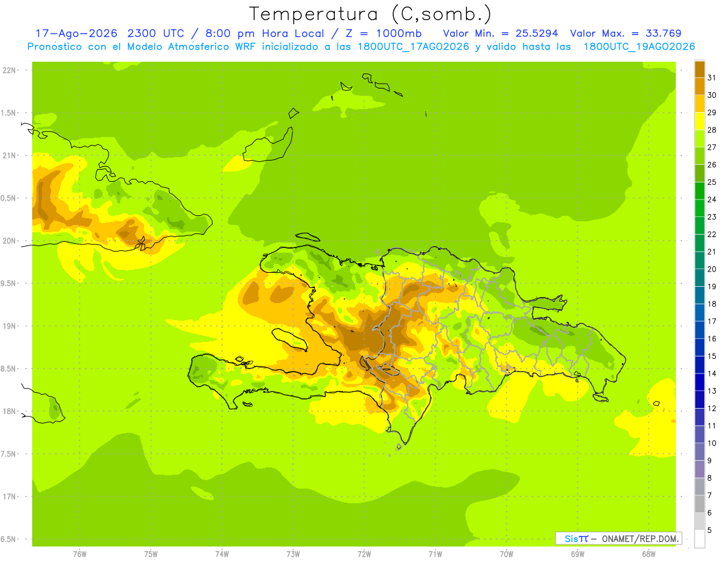The image size is (728, 562).
Task: Click the "74W" longitude label
Action: click(222, 554)
